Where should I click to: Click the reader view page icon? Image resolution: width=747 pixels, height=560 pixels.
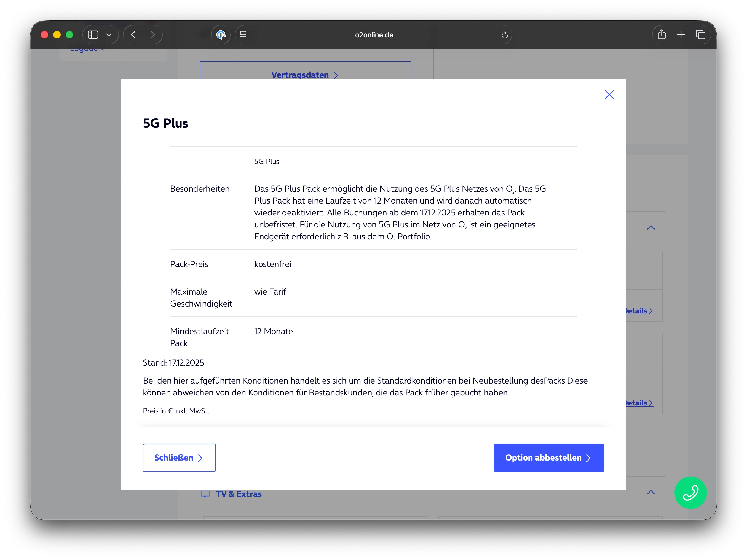[243, 35]
